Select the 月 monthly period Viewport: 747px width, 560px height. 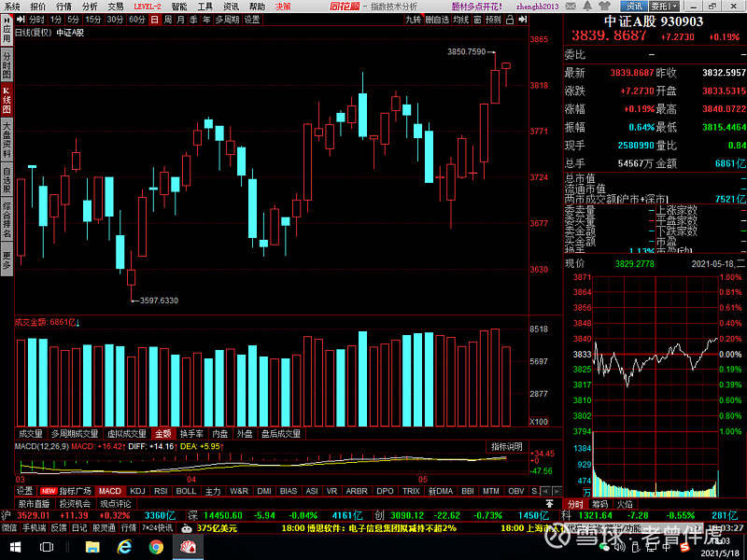pyautogui.click(x=180, y=20)
